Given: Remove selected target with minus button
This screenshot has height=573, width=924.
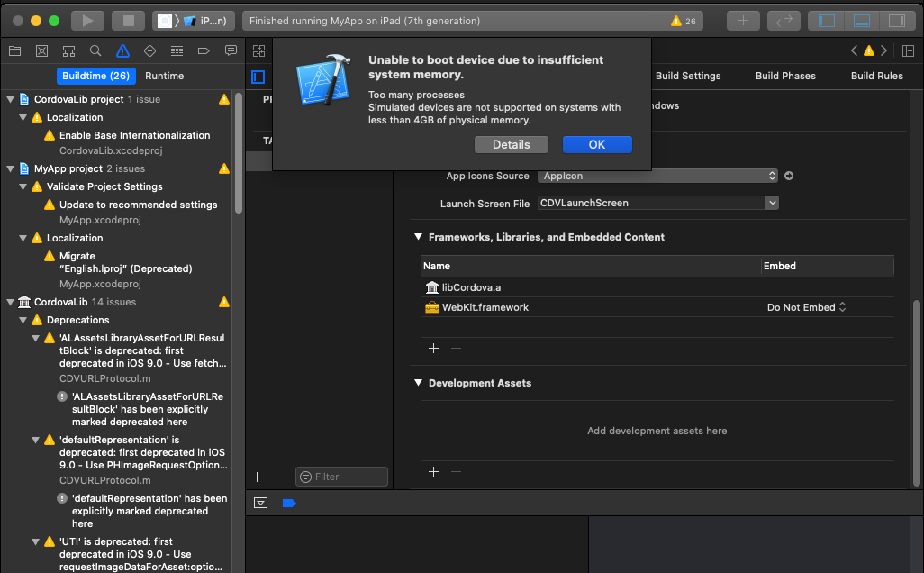Looking at the screenshot, I should point(279,477).
